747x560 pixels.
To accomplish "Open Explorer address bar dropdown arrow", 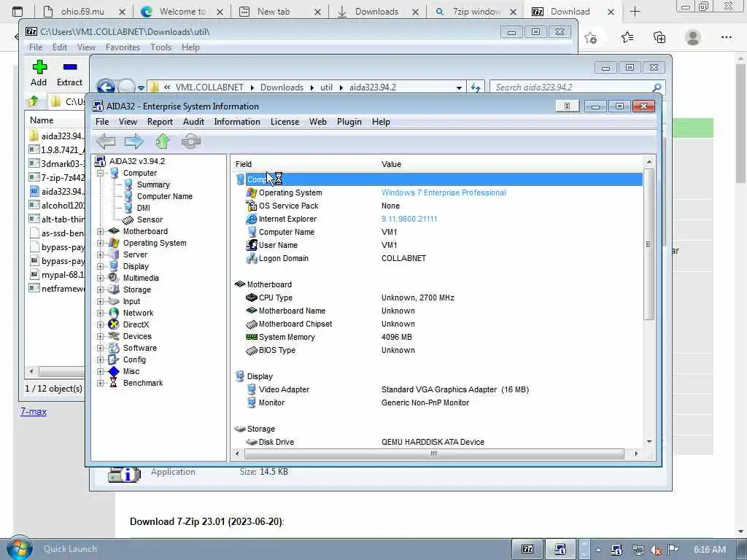I will (x=459, y=87).
